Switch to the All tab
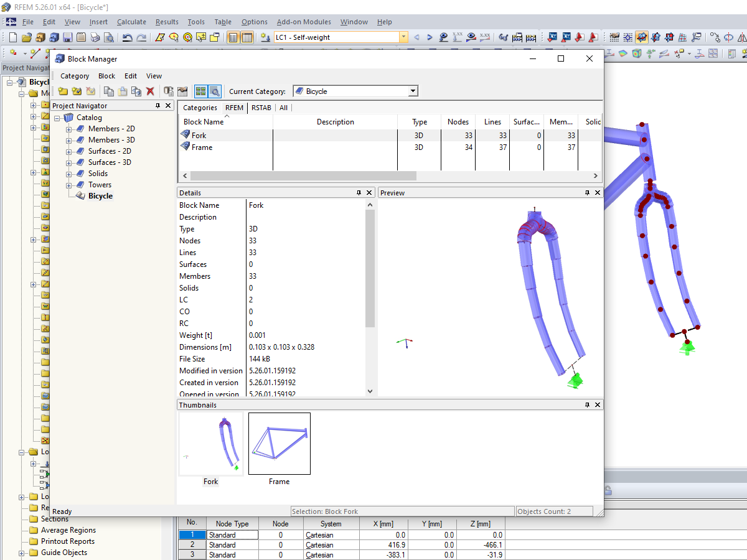 (x=283, y=108)
